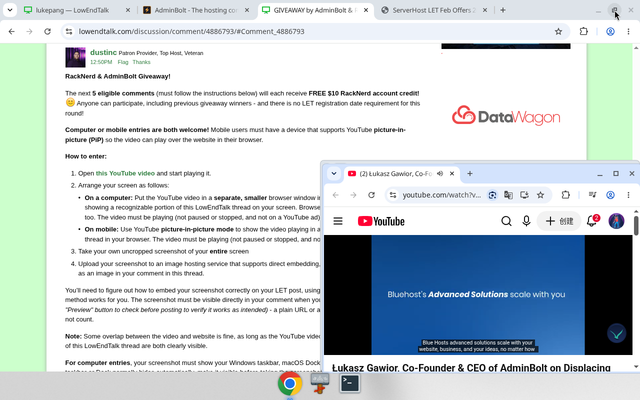Image resolution: width=640 pixels, height=400 pixels.
Task: Open the YouTube search magnifier
Action: tap(506, 221)
